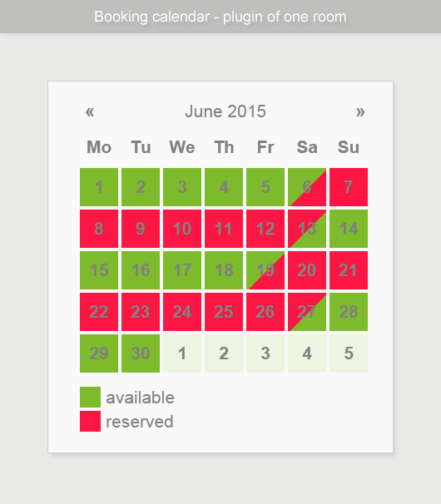The image size is (441, 504).
Task: Pick half-reserved Saturday June 6
Action: click(307, 187)
